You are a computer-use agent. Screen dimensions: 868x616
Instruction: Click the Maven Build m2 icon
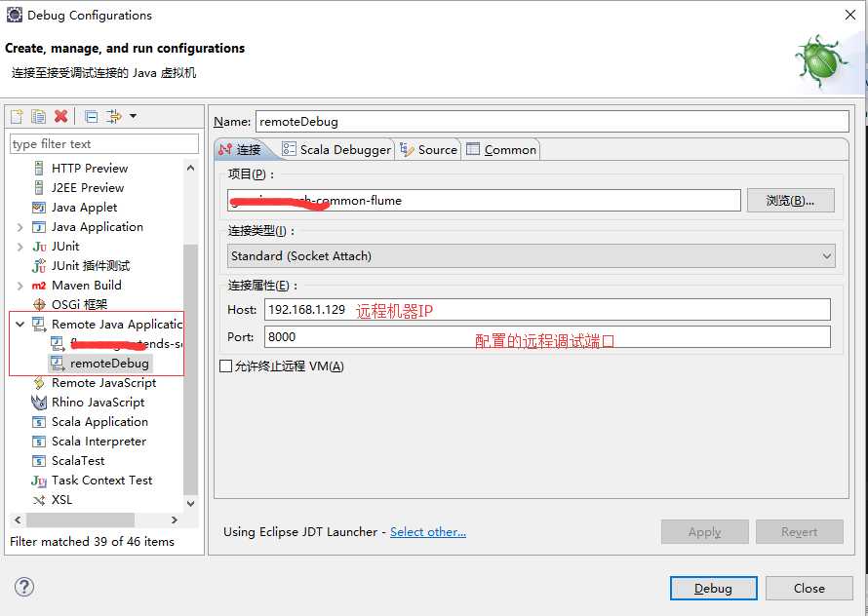(39, 286)
